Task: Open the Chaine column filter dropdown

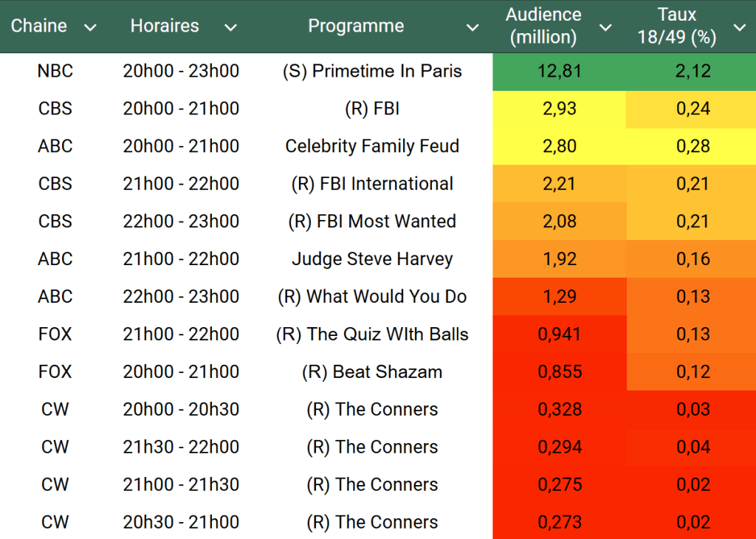Action: [x=91, y=28]
